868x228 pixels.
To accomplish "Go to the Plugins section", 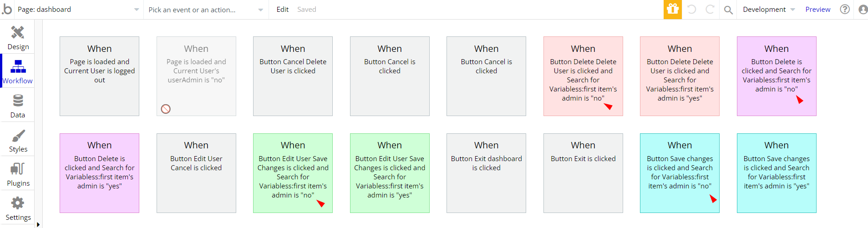I will [x=18, y=174].
